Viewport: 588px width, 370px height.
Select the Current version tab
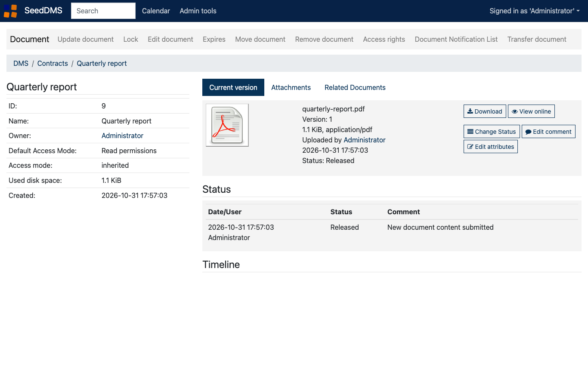click(x=233, y=87)
